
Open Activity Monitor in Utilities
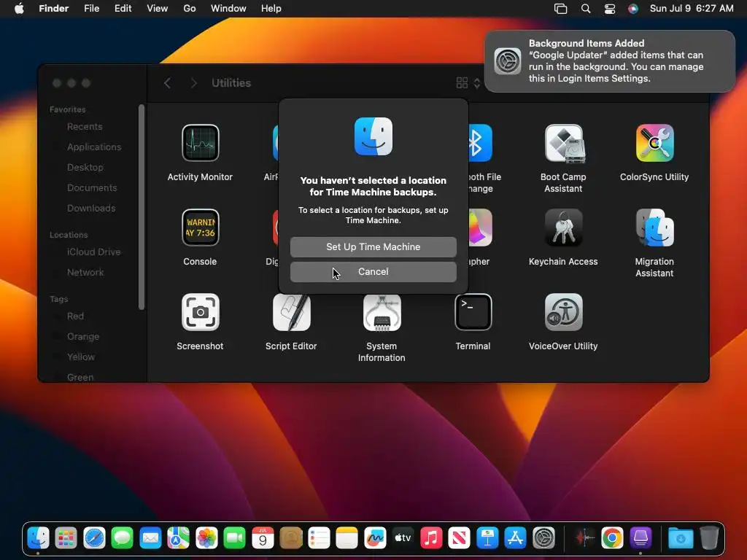tap(200, 143)
